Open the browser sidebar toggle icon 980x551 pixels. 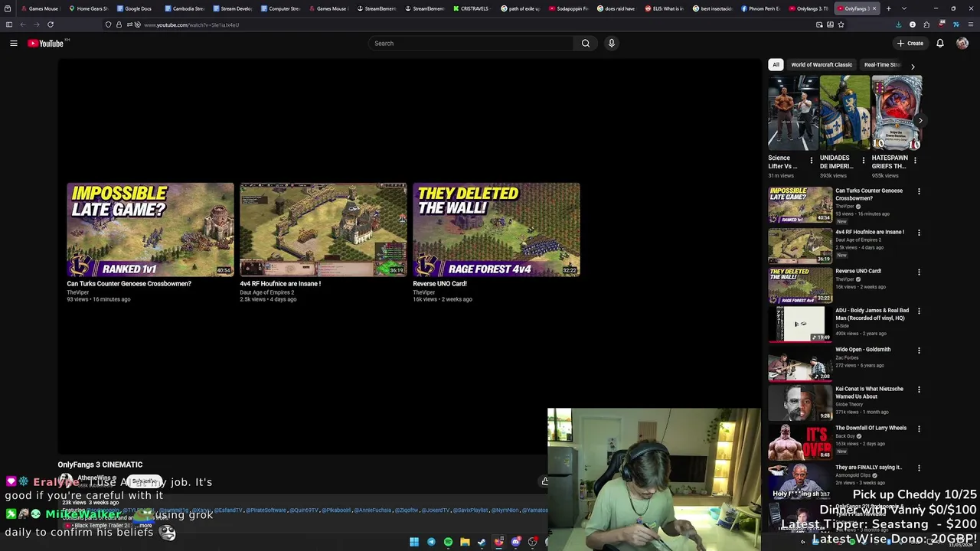[8, 24]
